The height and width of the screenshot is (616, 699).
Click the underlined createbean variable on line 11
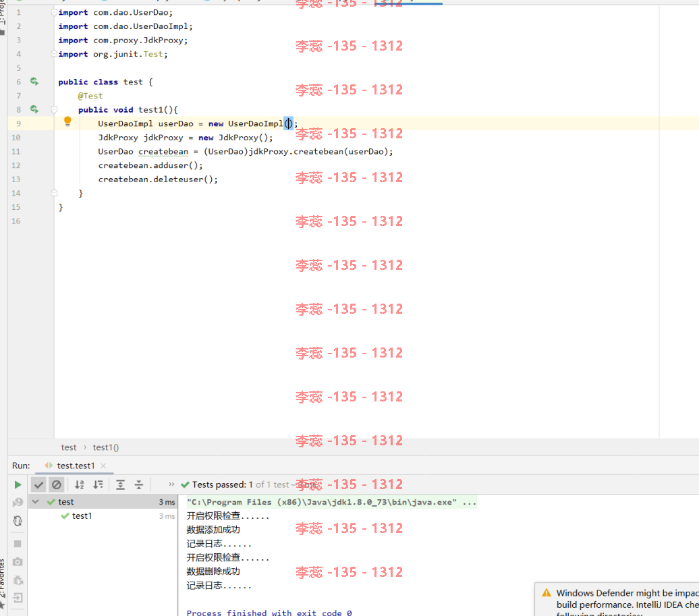click(x=163, y=152)
